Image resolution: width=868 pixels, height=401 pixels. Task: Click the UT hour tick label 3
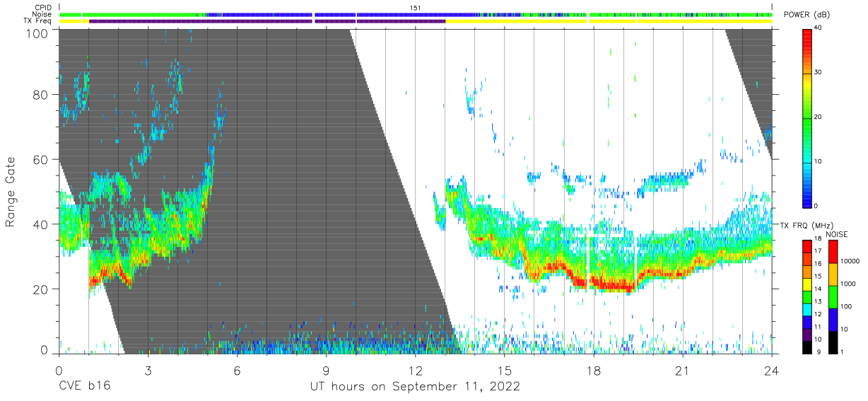pyautogui.click(x=148, y=371)
